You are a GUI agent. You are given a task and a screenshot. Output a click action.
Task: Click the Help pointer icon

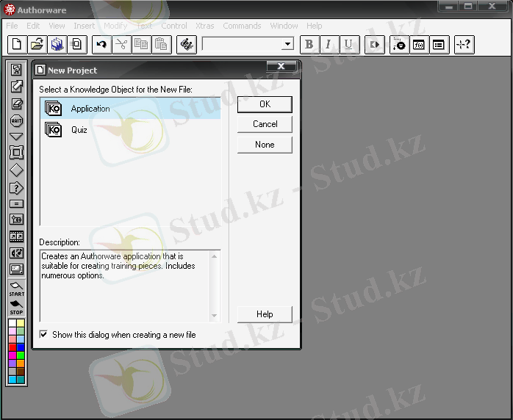[x=464, y=45]
